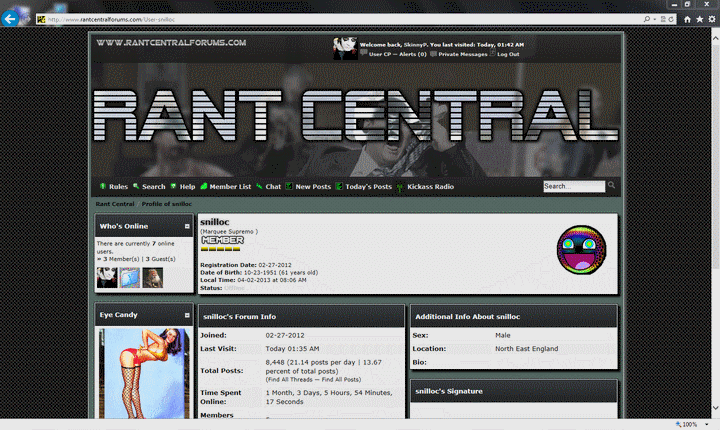Click the scrollbar down arrow
720x430 pixels.
pyautogui.click(x=715, y=407)
